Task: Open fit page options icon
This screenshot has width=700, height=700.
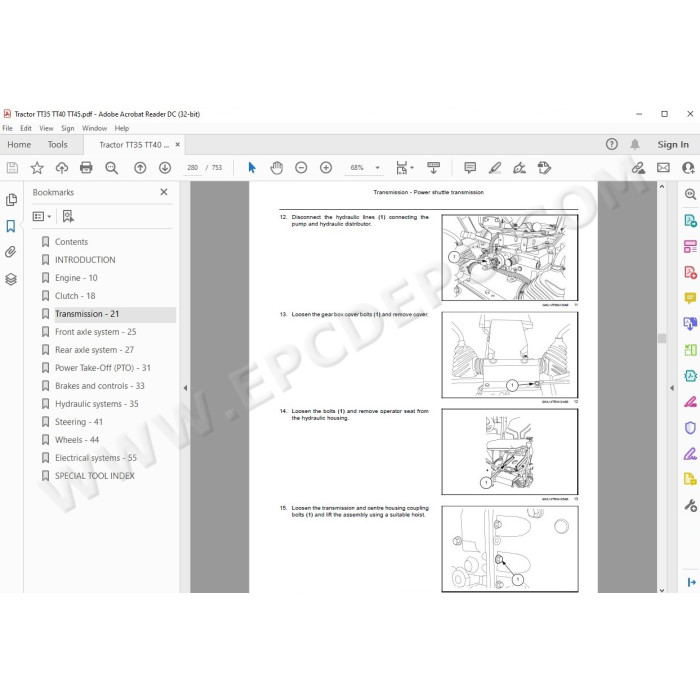Action: click(x=404, y=168)
